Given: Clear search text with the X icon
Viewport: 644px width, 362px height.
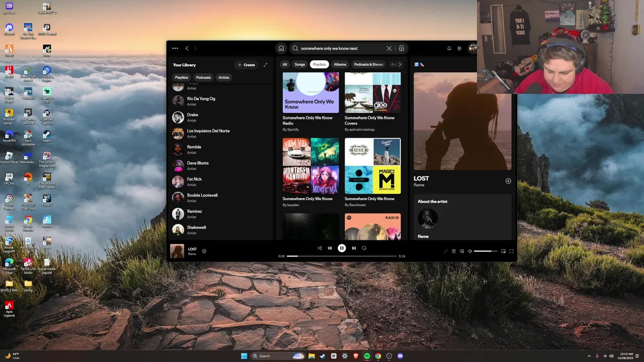Looking at the screenshot, I should pos(389,48).
